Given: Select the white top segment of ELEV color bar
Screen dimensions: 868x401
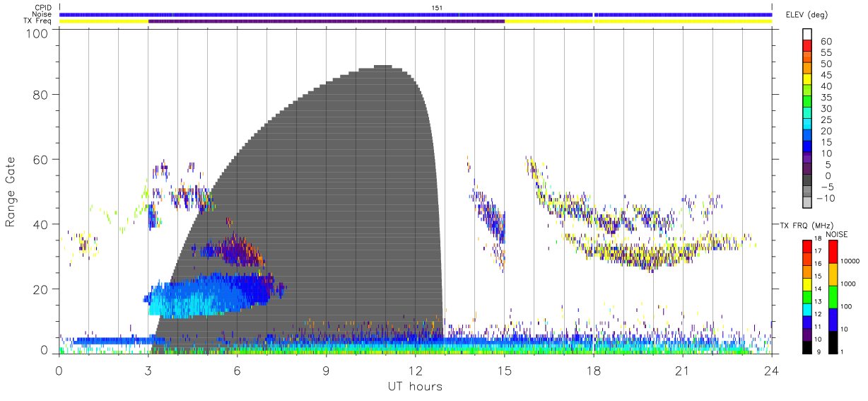Looking at the screenshot, I should click(807, 35).
